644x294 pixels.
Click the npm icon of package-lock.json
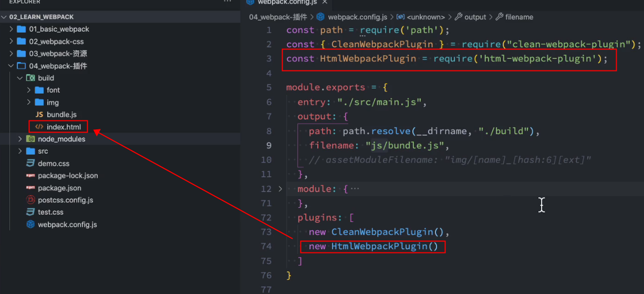[x=30, y=176]
